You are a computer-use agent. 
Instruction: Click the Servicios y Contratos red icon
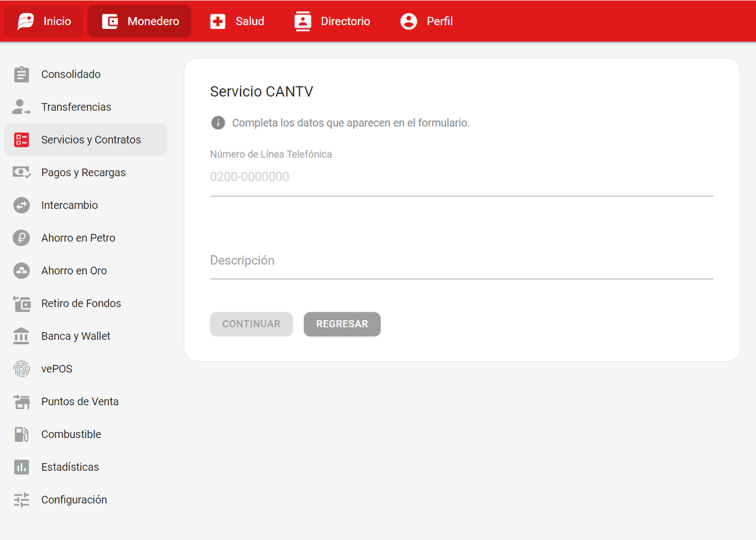pyautogui.click(x=21, y=140)
